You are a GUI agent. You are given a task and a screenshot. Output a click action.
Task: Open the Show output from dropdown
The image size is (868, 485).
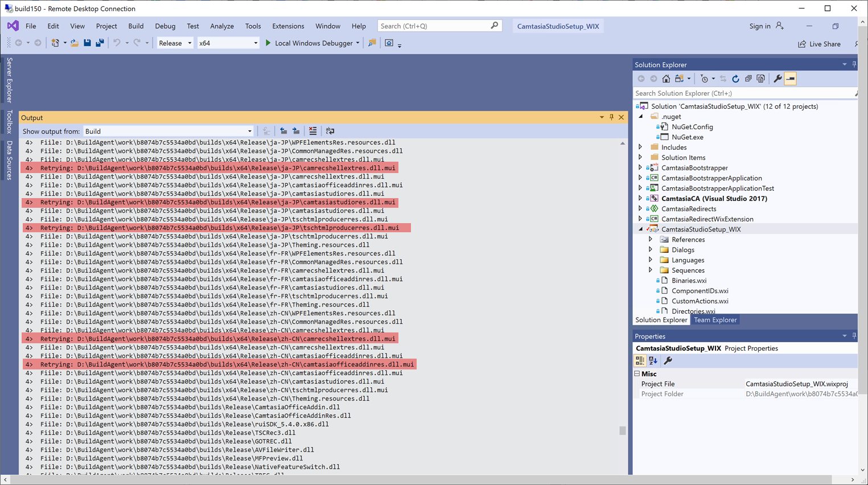[x=168, y=131]
